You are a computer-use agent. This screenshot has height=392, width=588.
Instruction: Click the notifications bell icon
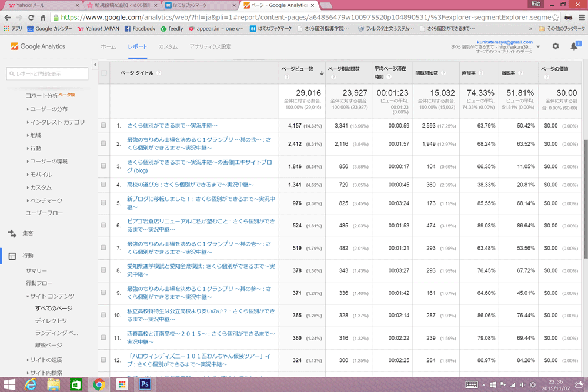point(574,46)
